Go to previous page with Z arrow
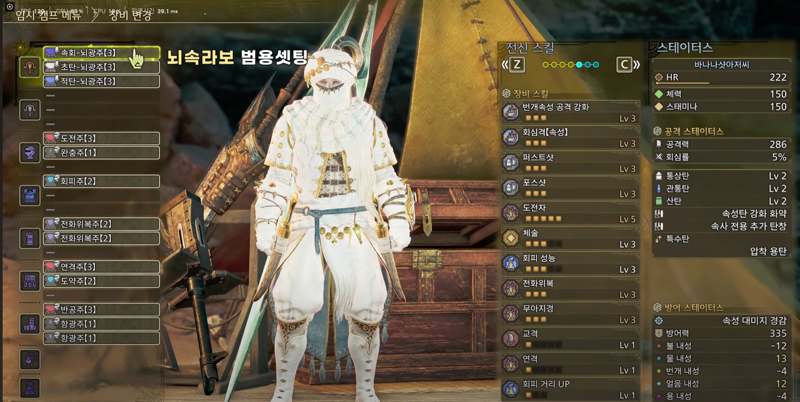This screenshot has width=800, height=402. coord(514,65)
